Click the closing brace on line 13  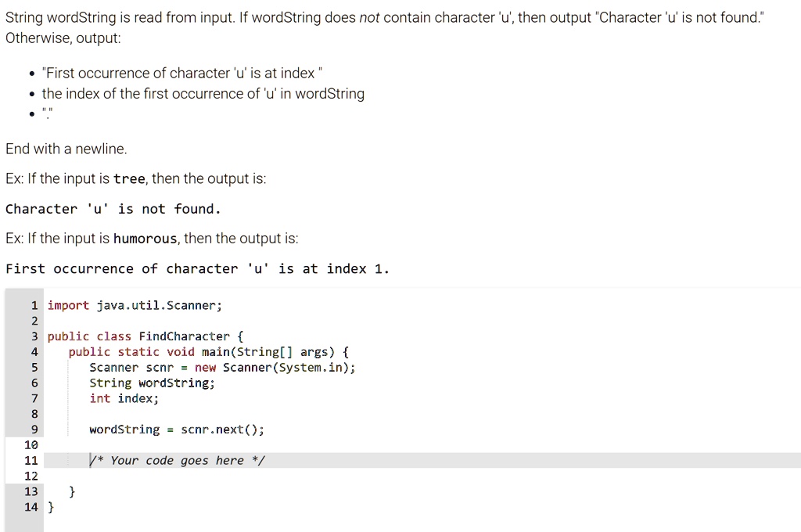click(72, 491)
